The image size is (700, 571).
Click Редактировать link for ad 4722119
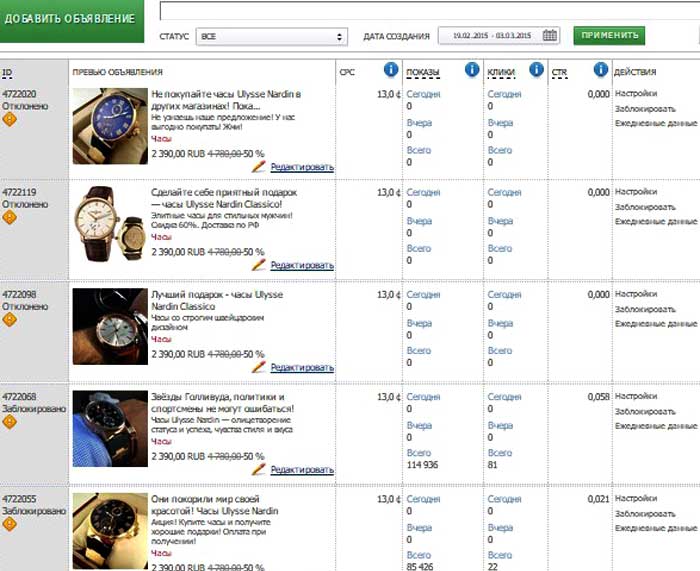[302, 265]
